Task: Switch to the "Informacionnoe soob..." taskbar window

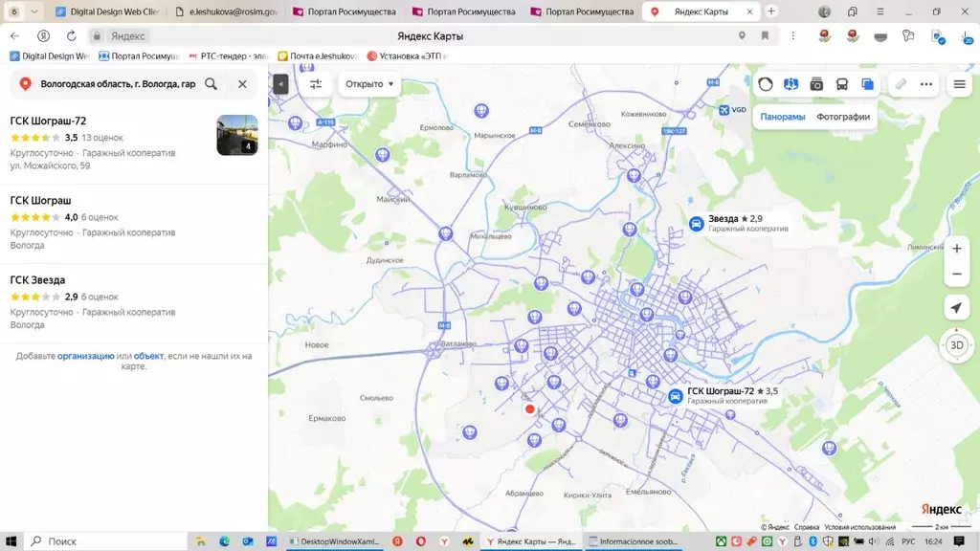Action: pyautogui.click(x=634, y=541)
